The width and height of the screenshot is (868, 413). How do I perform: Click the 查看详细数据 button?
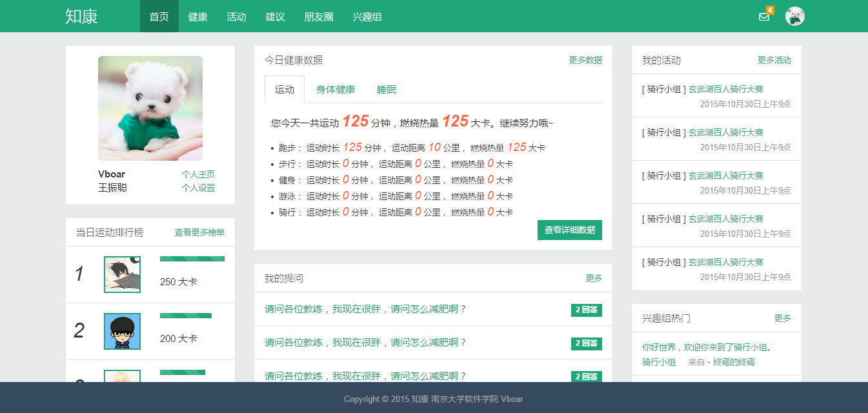[x=570, y=230]
